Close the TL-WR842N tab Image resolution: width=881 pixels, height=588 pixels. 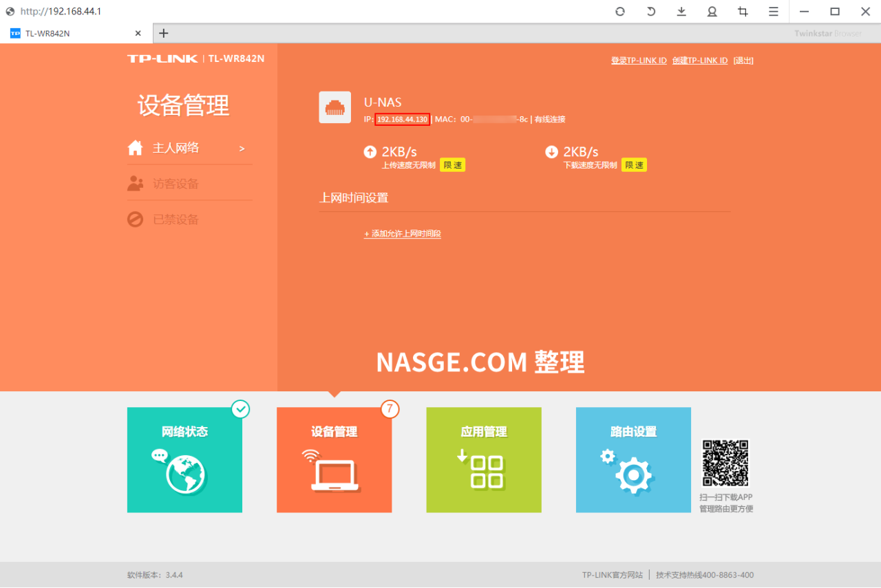pyautogui.click(x=138, y=33)
